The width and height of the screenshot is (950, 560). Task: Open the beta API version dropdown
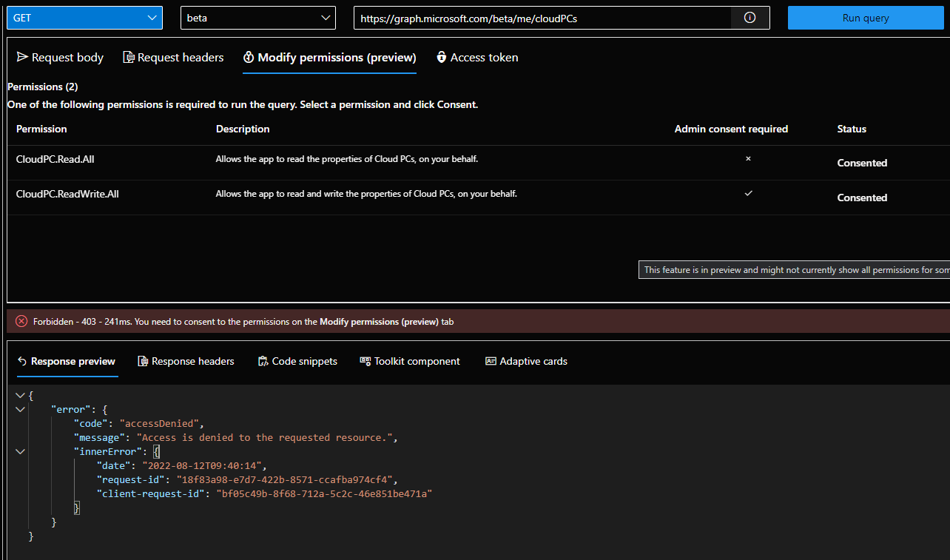point(258,18)
